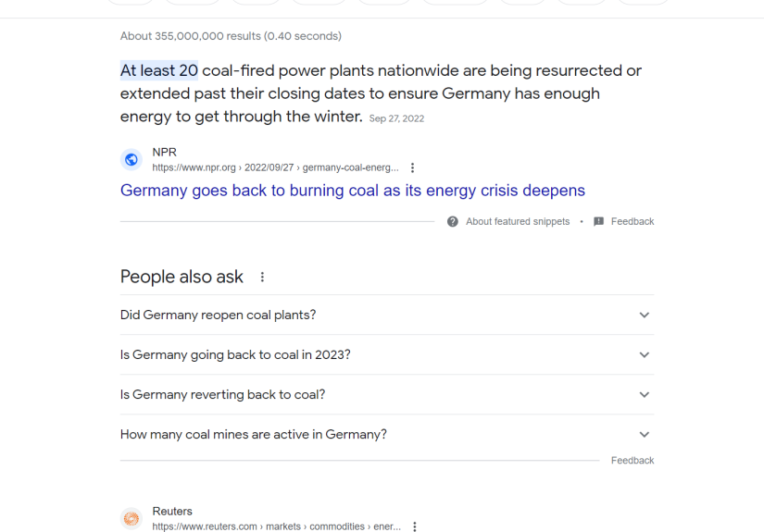Open the three-dot menu beside the NPR URL
This screenshot has width=764, height=532.
click(413, 168)
